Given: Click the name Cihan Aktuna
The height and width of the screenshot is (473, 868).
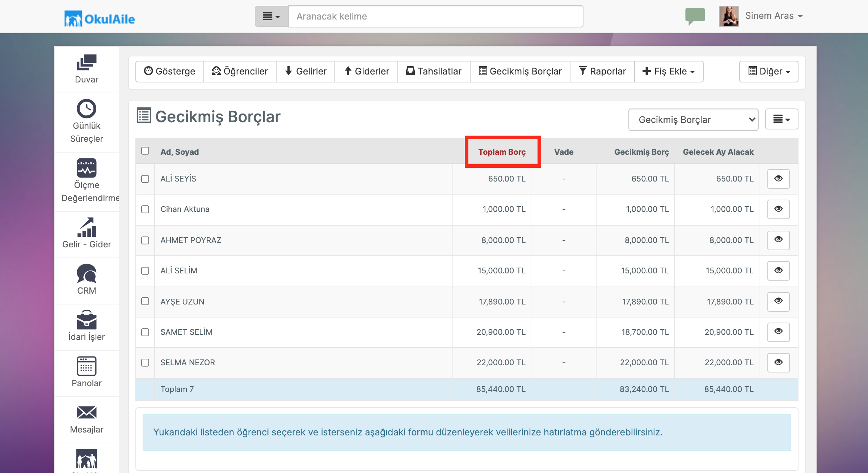Looking at the screenshot, I should click(x=185, y=209).
